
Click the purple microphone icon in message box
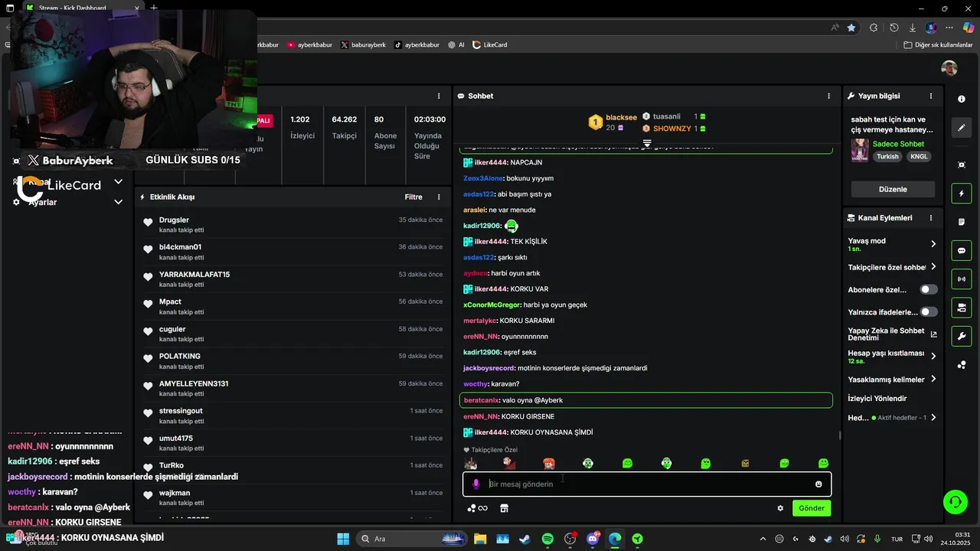[476, 484]
